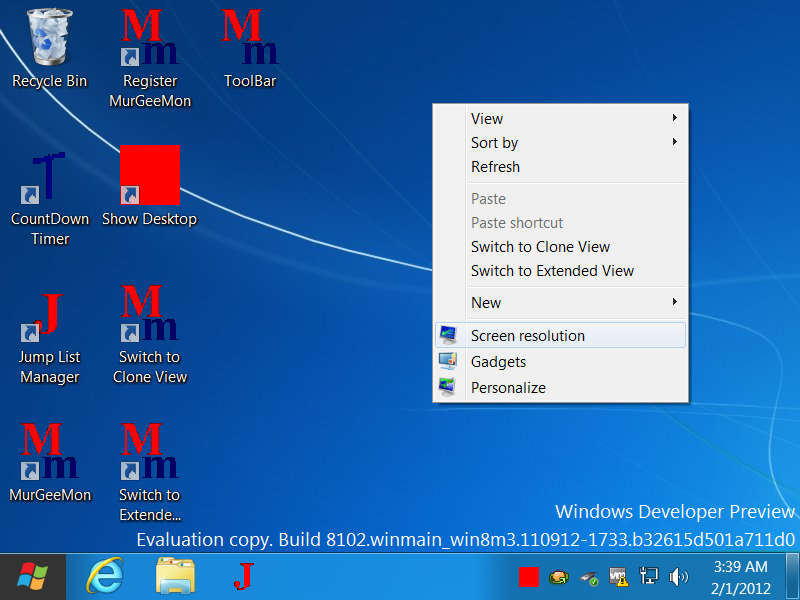Open the volume speaker tray icon
800x600 pixels.
[x=678, y=577]
